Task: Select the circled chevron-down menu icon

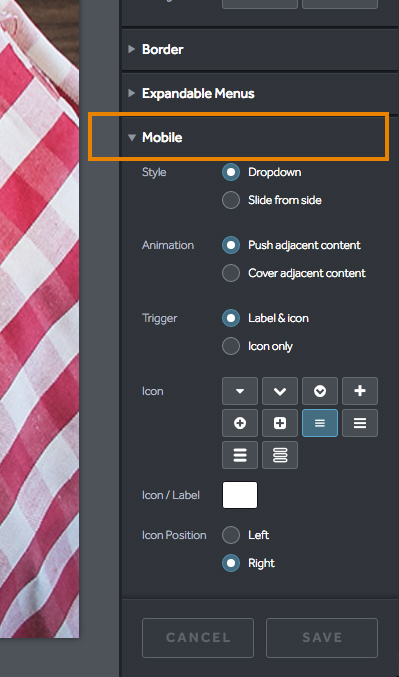Action: (x=320, y=391)
